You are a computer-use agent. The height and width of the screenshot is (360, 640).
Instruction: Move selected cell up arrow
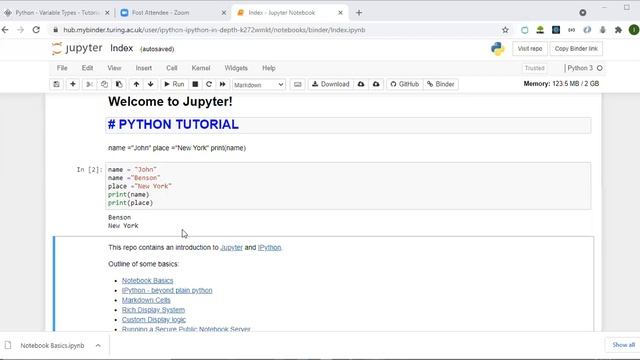tap(136, 84)
